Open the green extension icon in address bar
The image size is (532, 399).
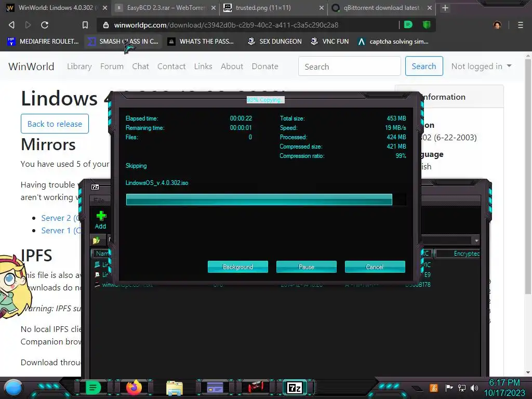(408, 24)
